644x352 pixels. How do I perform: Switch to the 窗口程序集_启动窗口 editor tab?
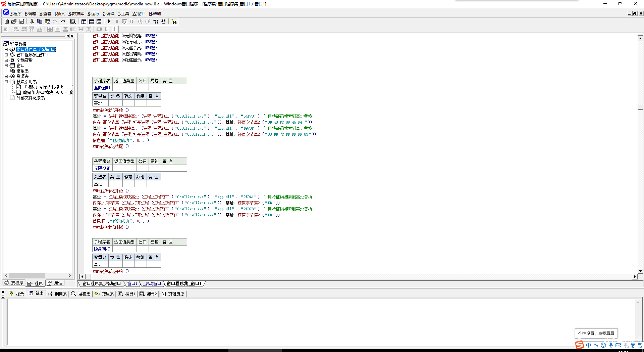102,284
